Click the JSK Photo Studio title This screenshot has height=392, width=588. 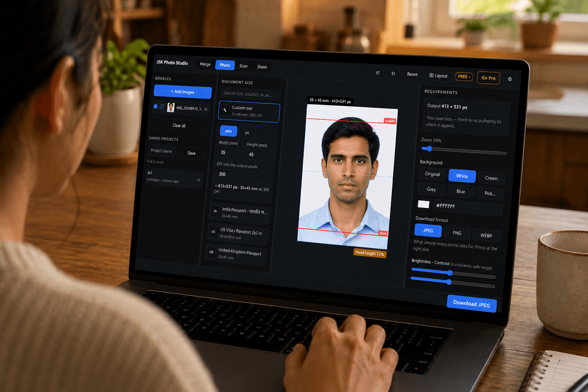(x=172, y=63)
